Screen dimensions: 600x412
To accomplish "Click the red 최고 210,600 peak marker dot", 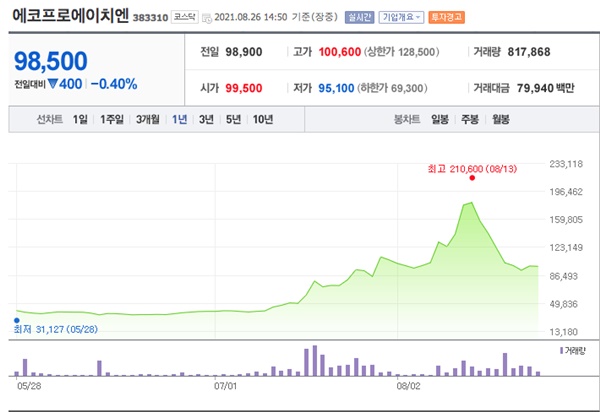I will [x=472, y=178].
